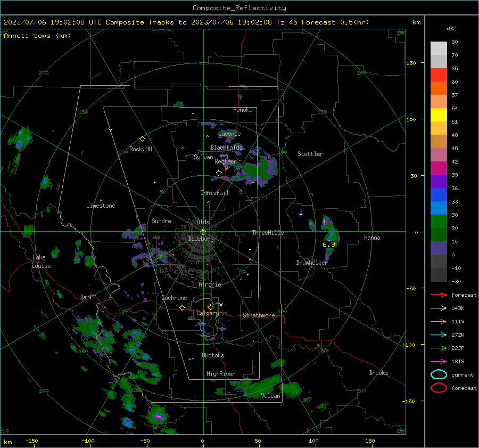Select the cyan 27ZW arrow legend icon

click(439, 335)
